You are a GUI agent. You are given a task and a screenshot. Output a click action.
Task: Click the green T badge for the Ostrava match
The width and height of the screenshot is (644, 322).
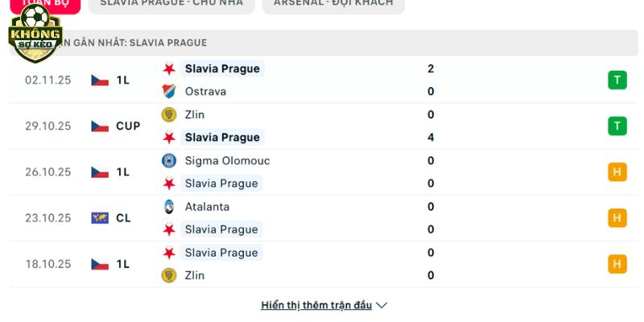pyautogui.click(x=617, y=80)
